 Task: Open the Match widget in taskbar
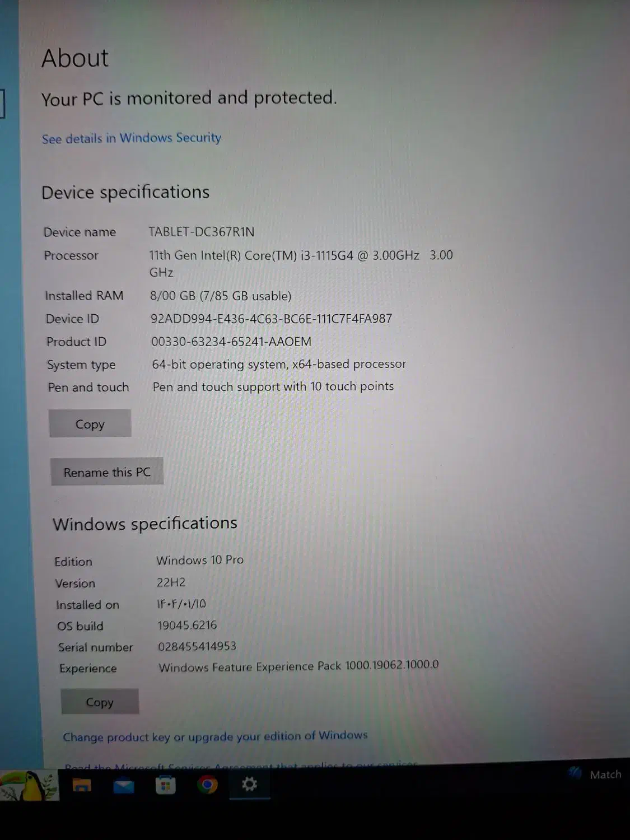coord(595,774)
